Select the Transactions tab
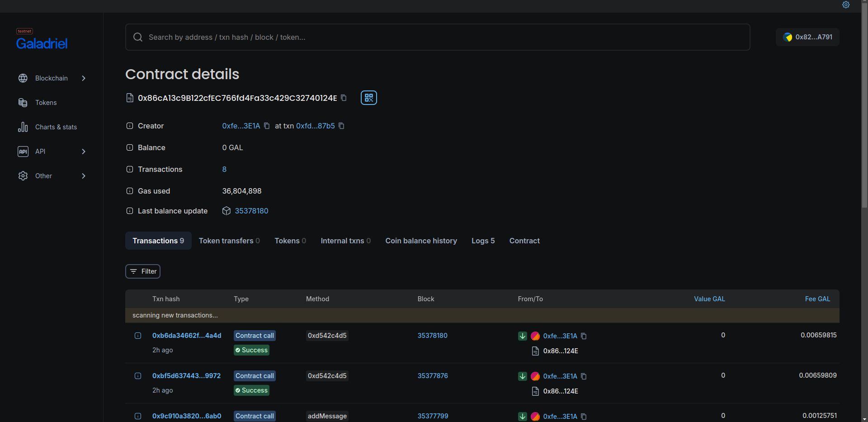The image size is (868, 422). pyautogui.click(x=158, y=241)
